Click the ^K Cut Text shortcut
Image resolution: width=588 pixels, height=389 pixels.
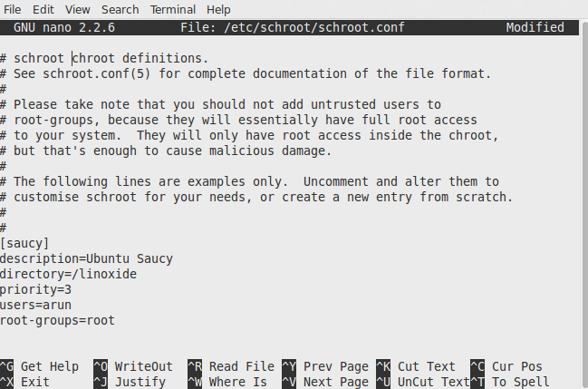pyautogui.click(x=415, y=366)
